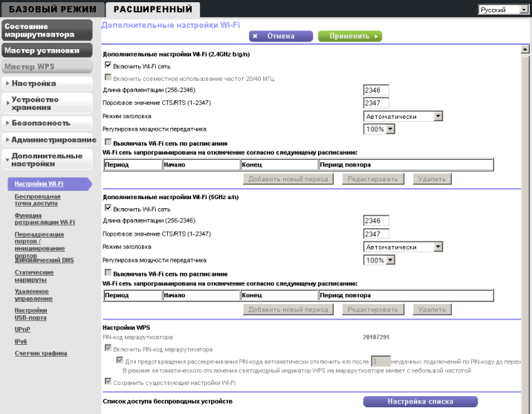
Task: Open Статические маршруты link
Action: click(34, 276)
